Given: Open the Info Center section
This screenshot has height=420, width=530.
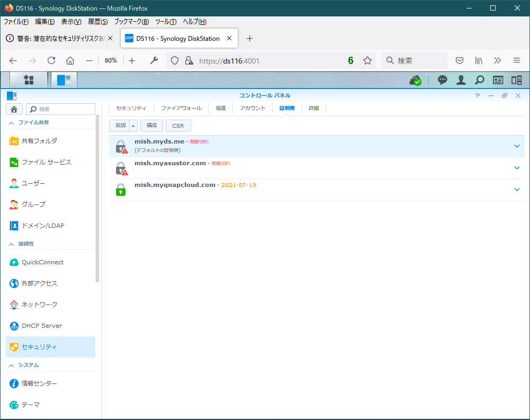Looking at the screenshot, I should pyautogui.click(x=50, y=383).
